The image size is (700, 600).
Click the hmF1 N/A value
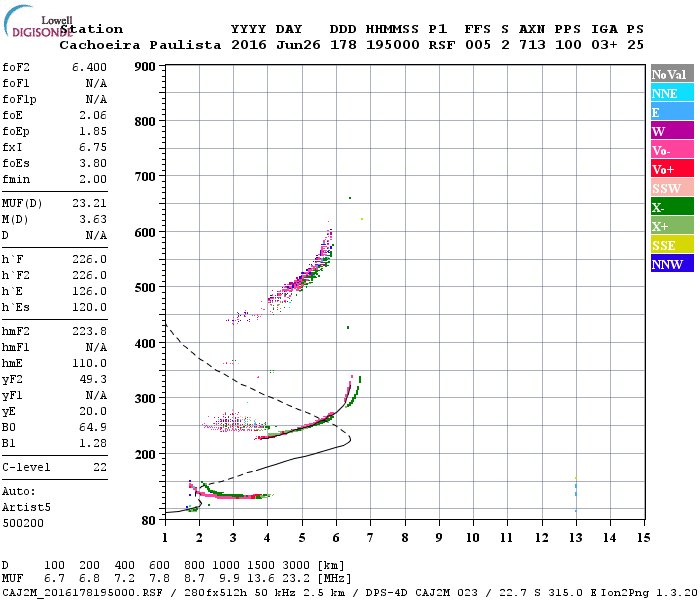[96, 347]
